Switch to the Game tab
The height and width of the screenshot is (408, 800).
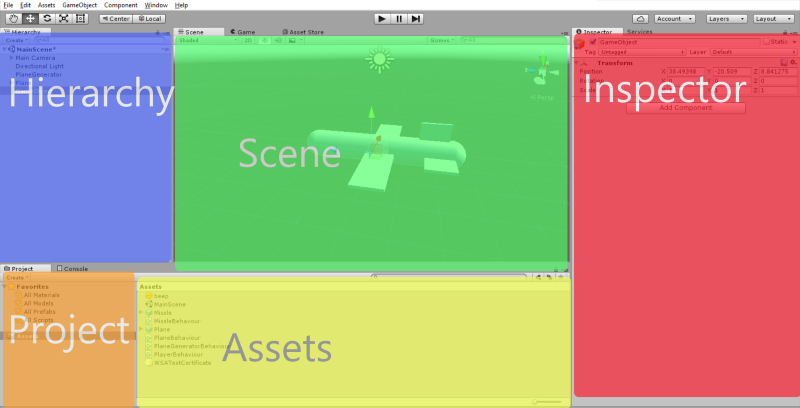(243, 32)
